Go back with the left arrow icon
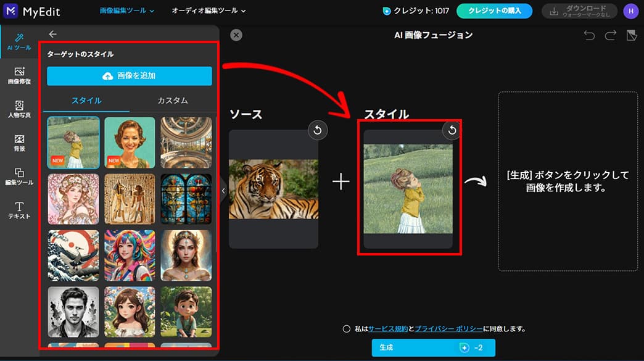The width and height of the screenshot is (644, 361). pos(52,34)
